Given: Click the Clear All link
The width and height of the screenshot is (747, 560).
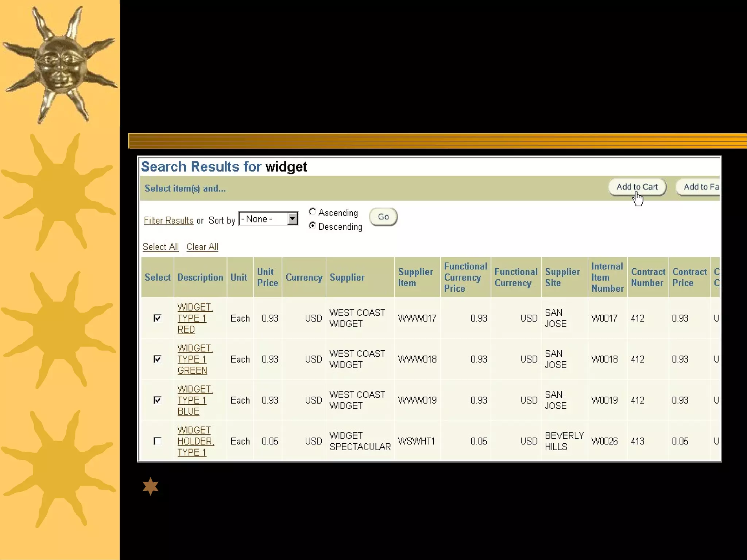Looking at the screenshot, I should tap(202, 247).
